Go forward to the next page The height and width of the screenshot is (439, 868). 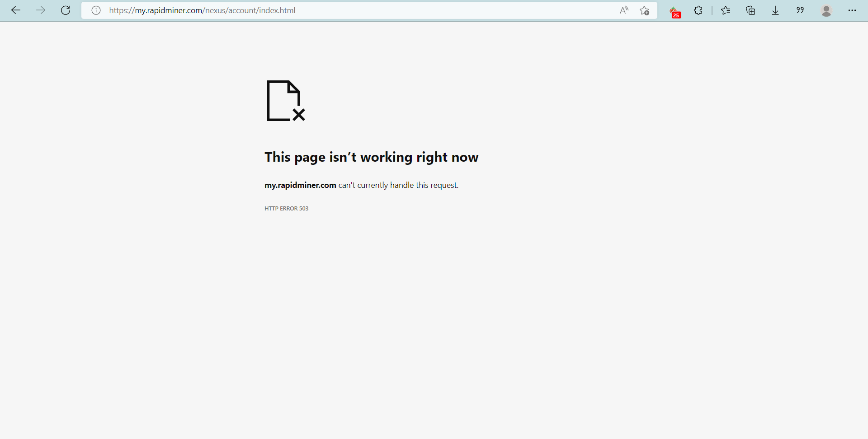click(x=41, y=10)
